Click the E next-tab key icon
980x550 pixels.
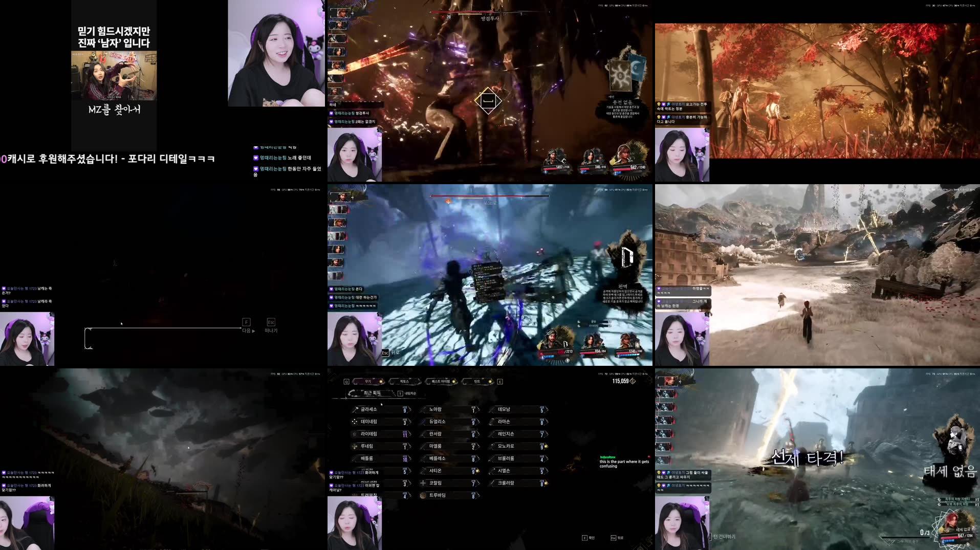(500, 382)
